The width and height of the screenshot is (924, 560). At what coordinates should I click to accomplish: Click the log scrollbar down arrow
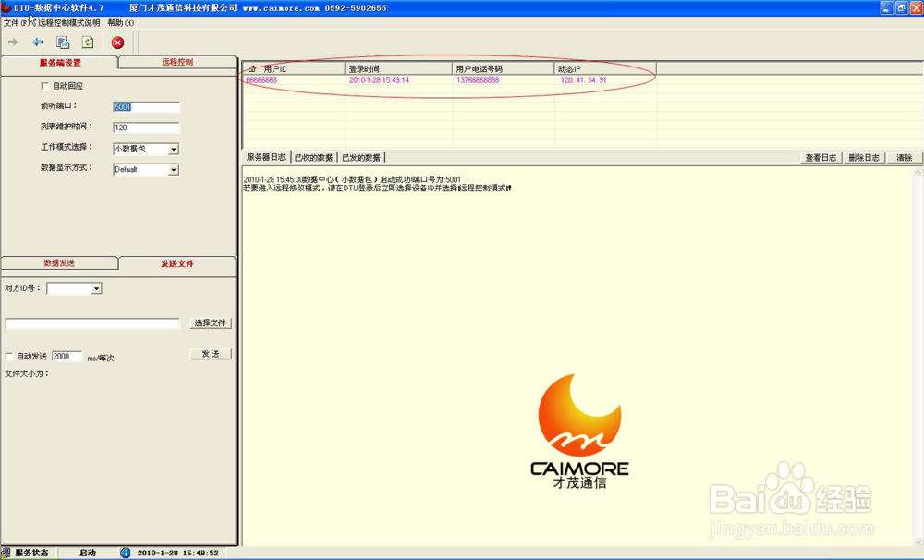click(918, 542)
